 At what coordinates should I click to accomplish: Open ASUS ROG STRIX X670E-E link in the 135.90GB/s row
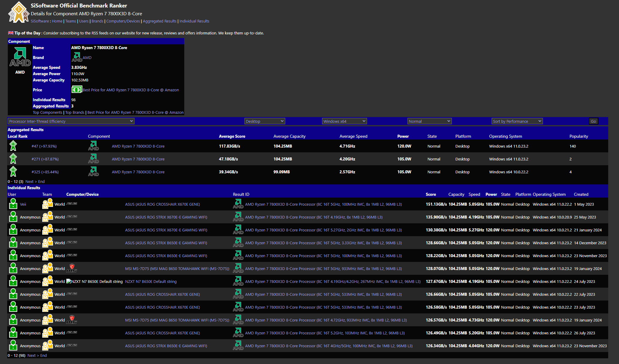tap(166, 217)
